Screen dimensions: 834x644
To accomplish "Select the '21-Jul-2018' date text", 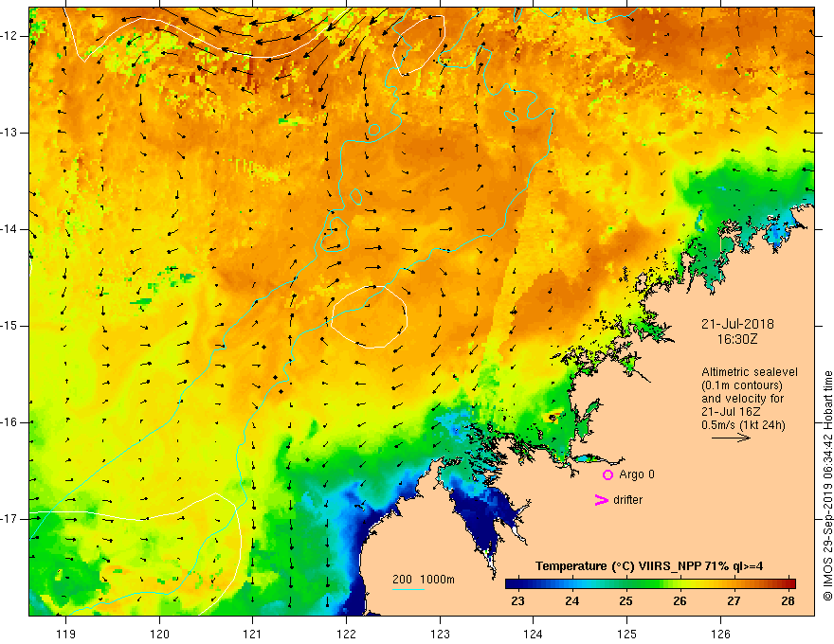I will [x=737, y=324].
